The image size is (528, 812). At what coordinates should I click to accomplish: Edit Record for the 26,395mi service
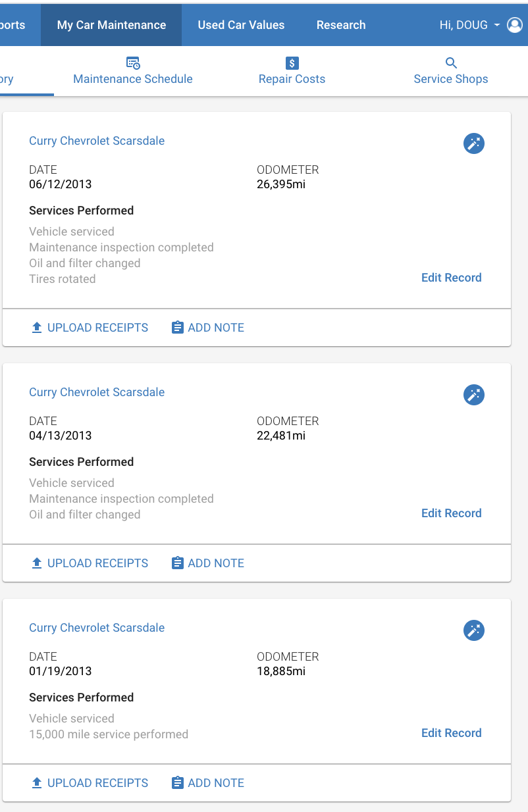[452, 278]
